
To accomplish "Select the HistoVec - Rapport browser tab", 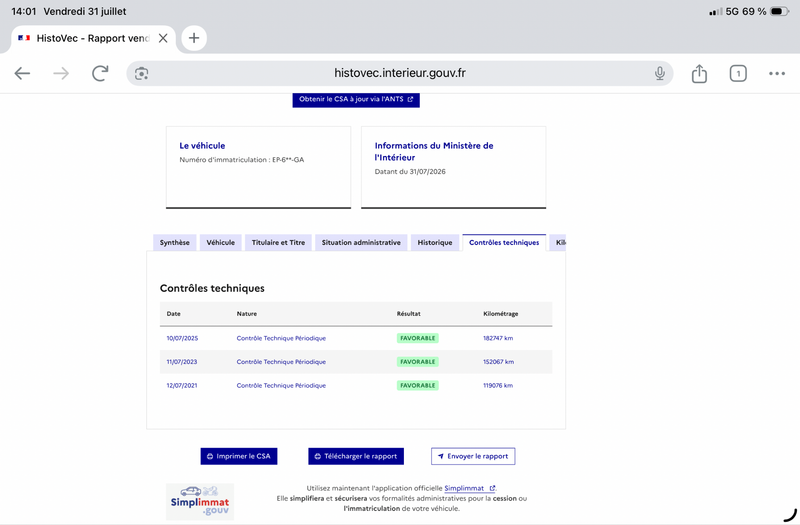I will [93, 38].
